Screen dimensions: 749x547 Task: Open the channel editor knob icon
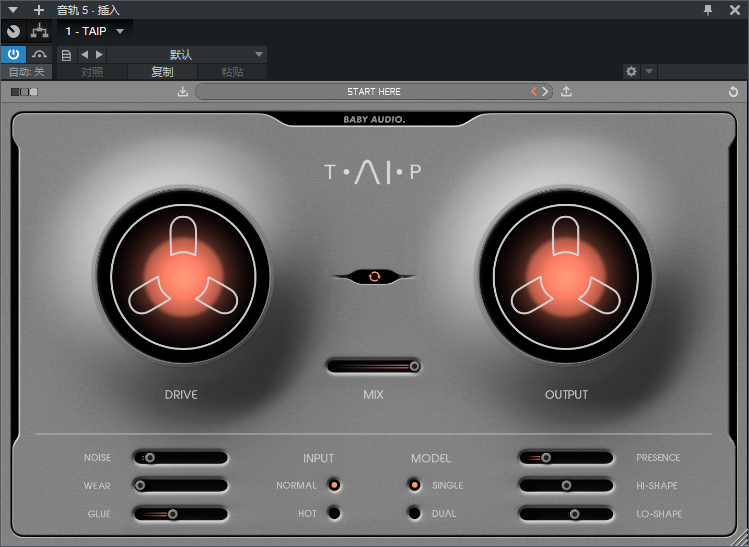13,32
